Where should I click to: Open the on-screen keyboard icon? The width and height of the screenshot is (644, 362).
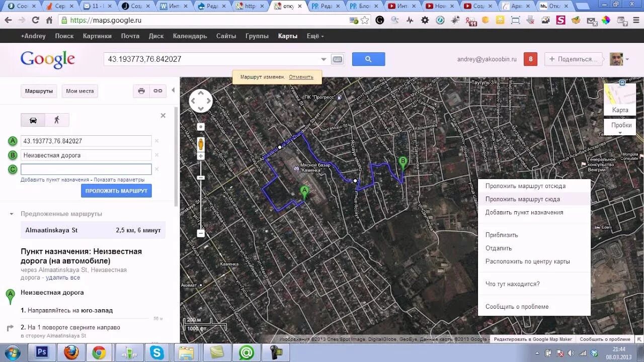point(337,59)
